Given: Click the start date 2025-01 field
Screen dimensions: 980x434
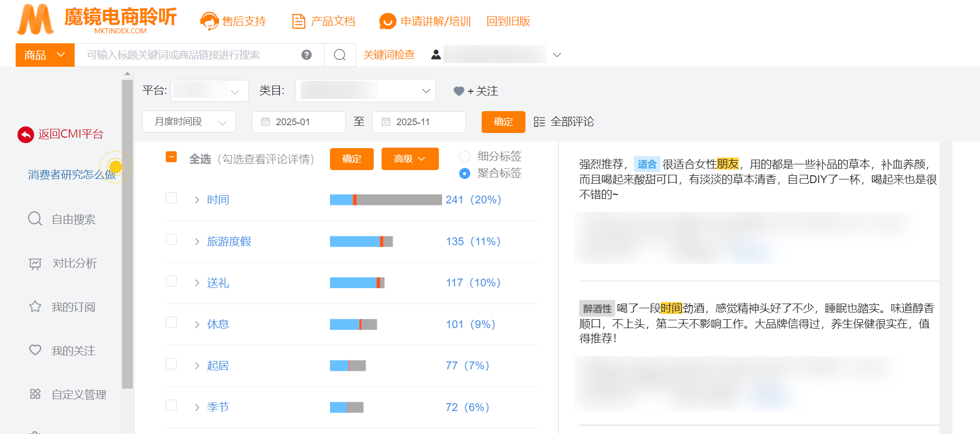Looking at the screenshot, I should (x=298, y=122).
